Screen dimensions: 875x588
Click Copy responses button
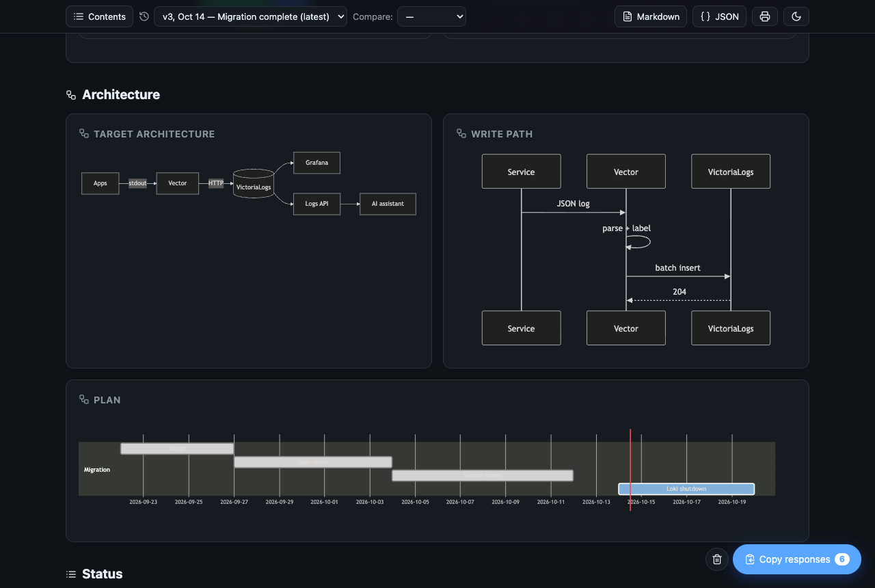coord(796,559)
